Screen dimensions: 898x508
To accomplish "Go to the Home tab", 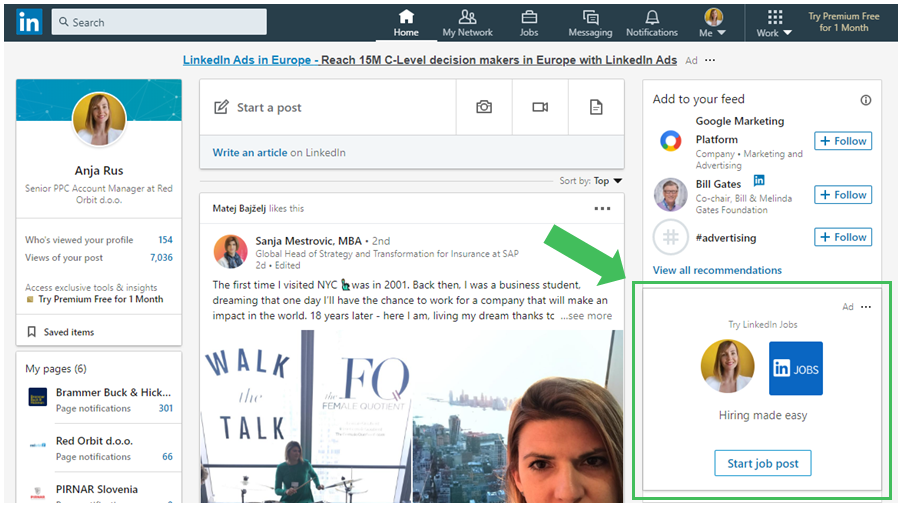I will (406, 23).
